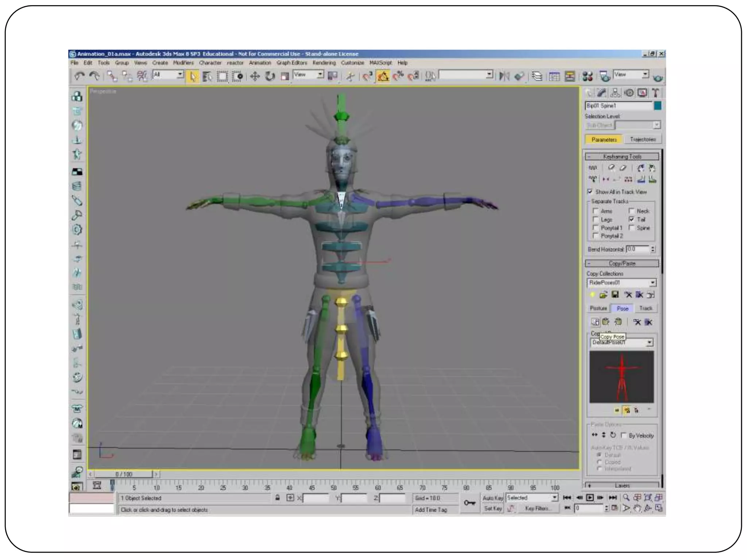Click the Auto Key button
The width and height of the screenshot is (747, 560).
coord(493,498)
